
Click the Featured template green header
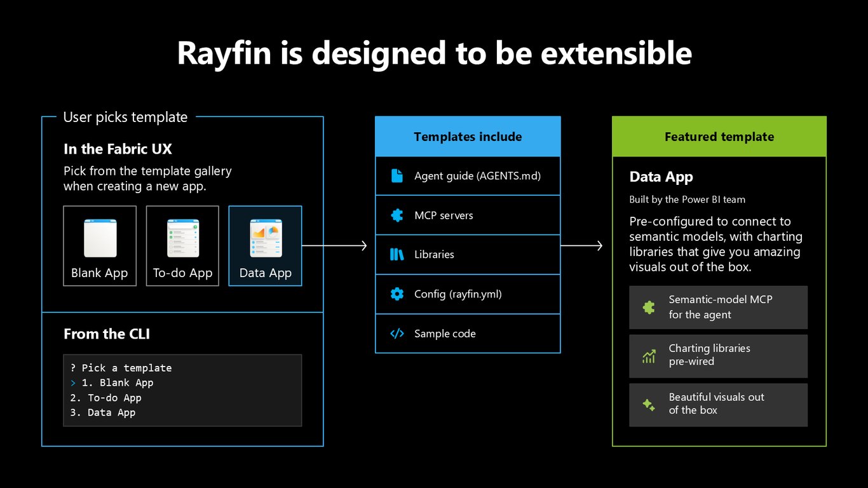pos(719,137)
